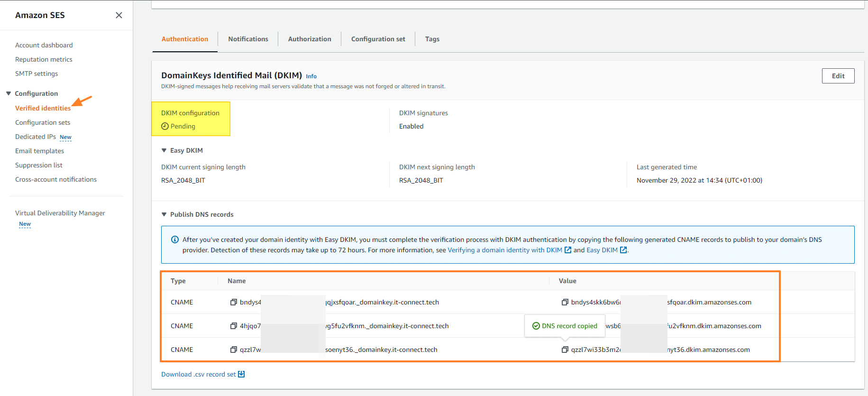Click the info circle icon in DNS notice
Image resolution: width=868 pixels, height=396 pixels.
(x=174, y=239)
